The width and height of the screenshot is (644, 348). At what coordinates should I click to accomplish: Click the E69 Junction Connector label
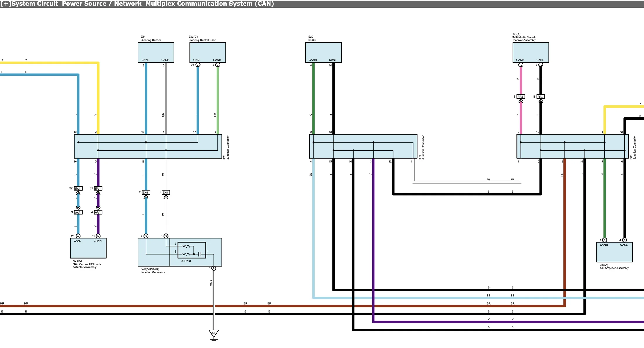coord(633,147)
